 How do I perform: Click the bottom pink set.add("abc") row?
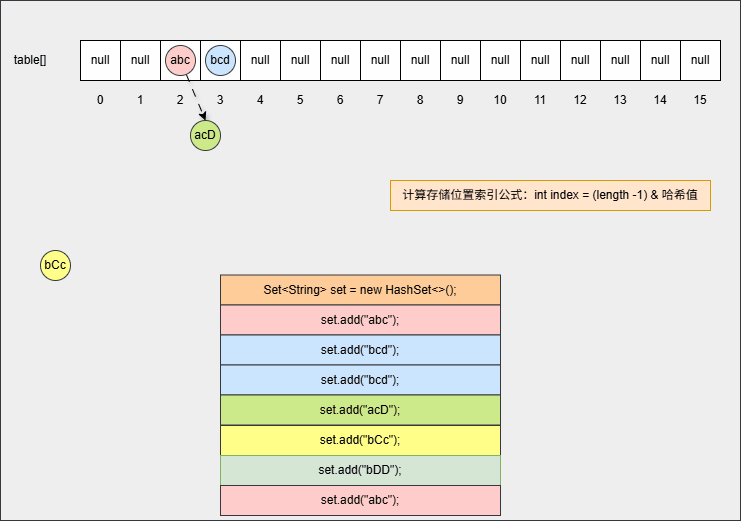[x=360, y=500]
